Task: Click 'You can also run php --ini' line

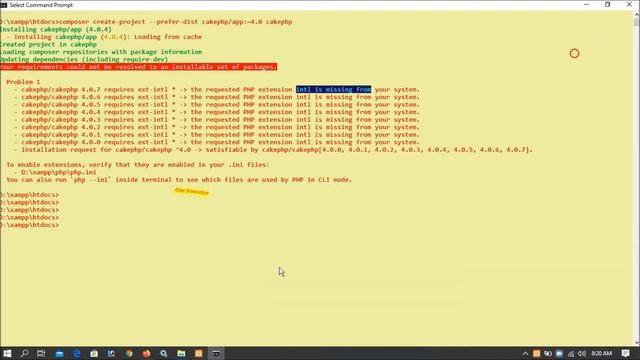Action: pyautogui.click(x=179, y=180)
